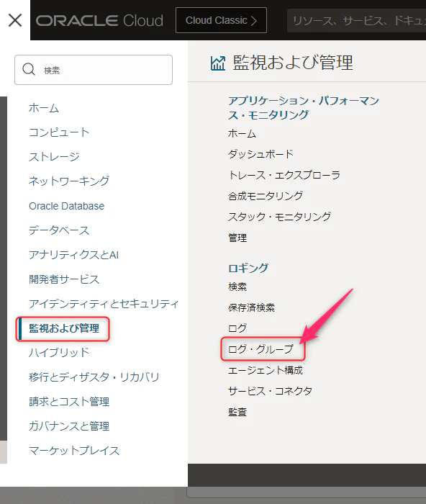Open ログ link under ロギング
Viewport: 426px width, 504px height.
237,328
